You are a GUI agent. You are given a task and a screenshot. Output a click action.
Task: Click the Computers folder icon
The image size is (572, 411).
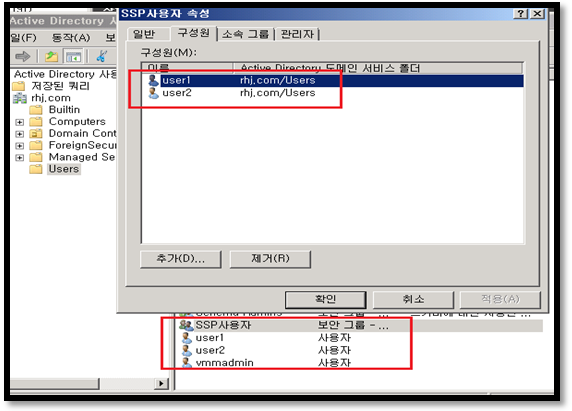coord(36,121)
